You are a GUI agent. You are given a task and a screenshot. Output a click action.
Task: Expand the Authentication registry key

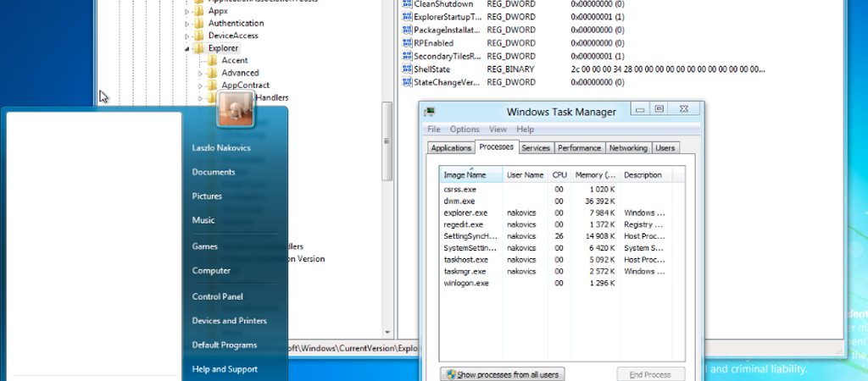click(187, 23)
